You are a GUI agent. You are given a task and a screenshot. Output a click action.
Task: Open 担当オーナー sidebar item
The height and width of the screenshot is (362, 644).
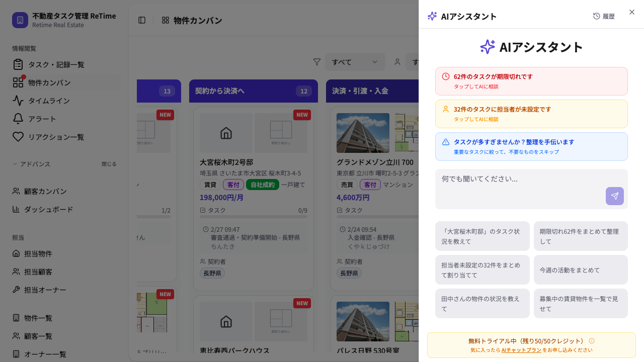(x=64, y=290)
